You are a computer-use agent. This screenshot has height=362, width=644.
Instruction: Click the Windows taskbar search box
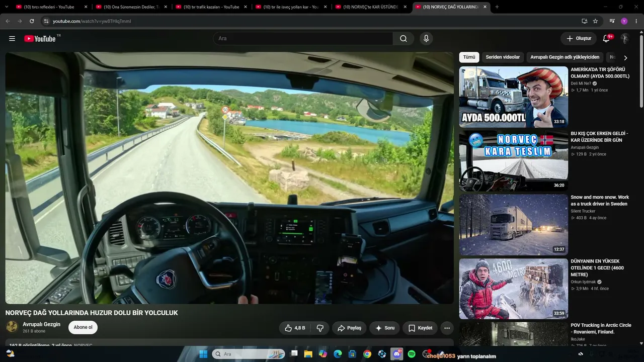[x=249, y=354]
